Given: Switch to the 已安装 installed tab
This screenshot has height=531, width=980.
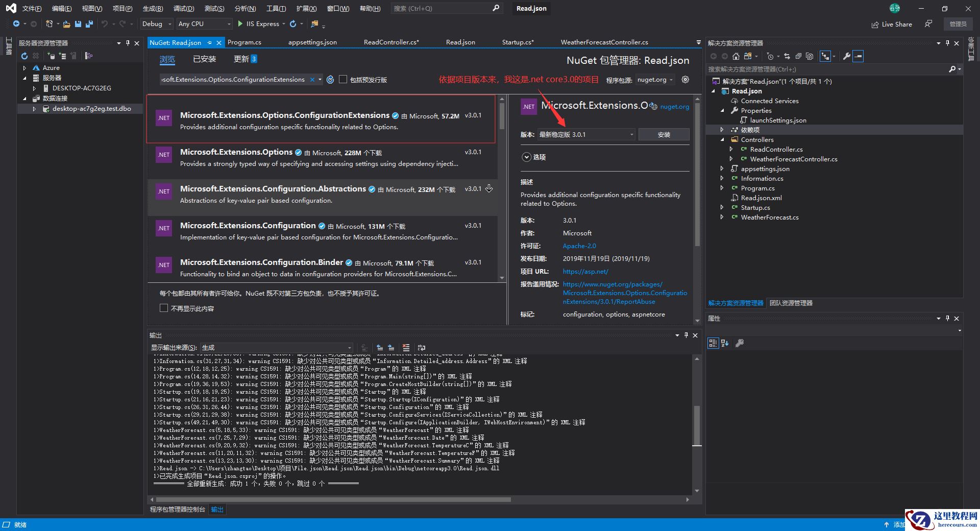Looking at the screenshot, I should coord(204,59).
